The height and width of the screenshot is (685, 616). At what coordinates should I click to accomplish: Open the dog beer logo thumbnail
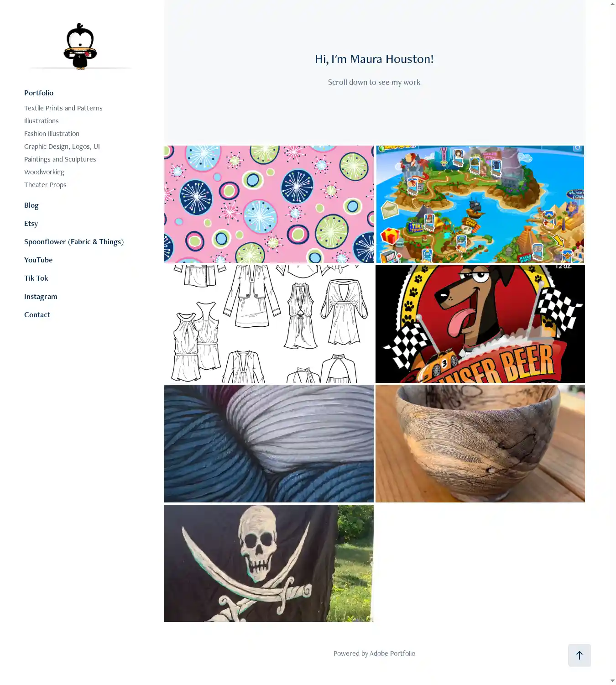coord(480,324)
